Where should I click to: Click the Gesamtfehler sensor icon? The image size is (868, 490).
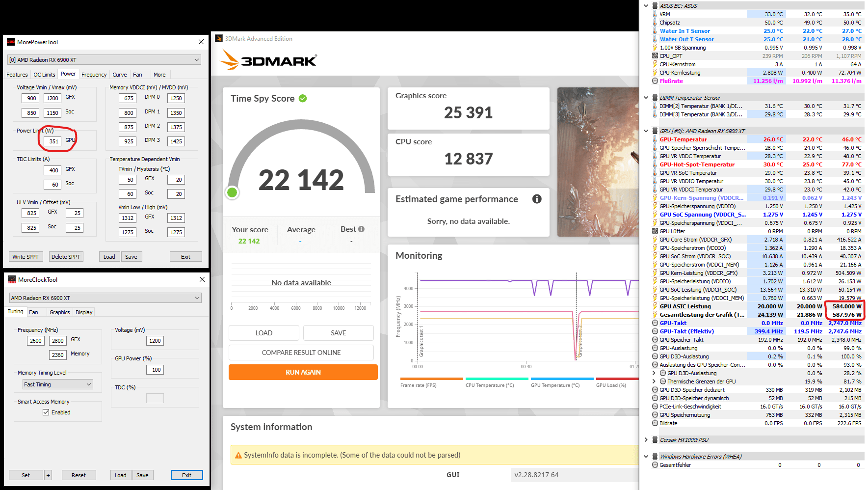click(655, 465)
